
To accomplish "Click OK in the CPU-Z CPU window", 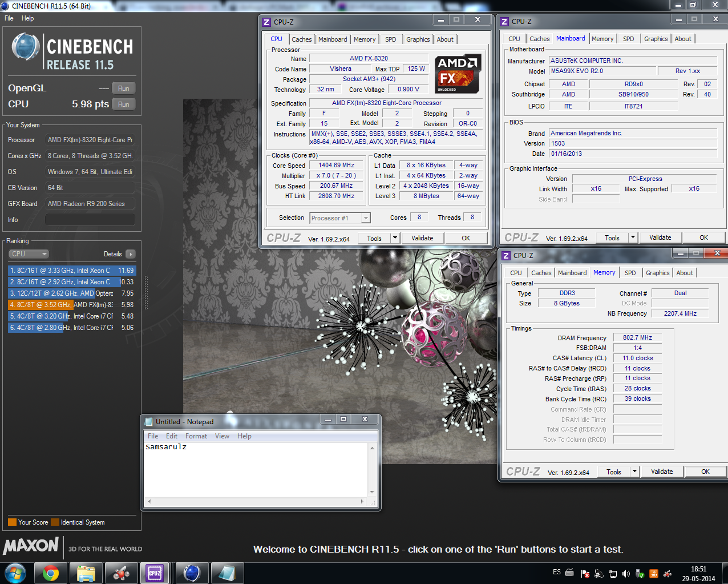I will [466, 238].
